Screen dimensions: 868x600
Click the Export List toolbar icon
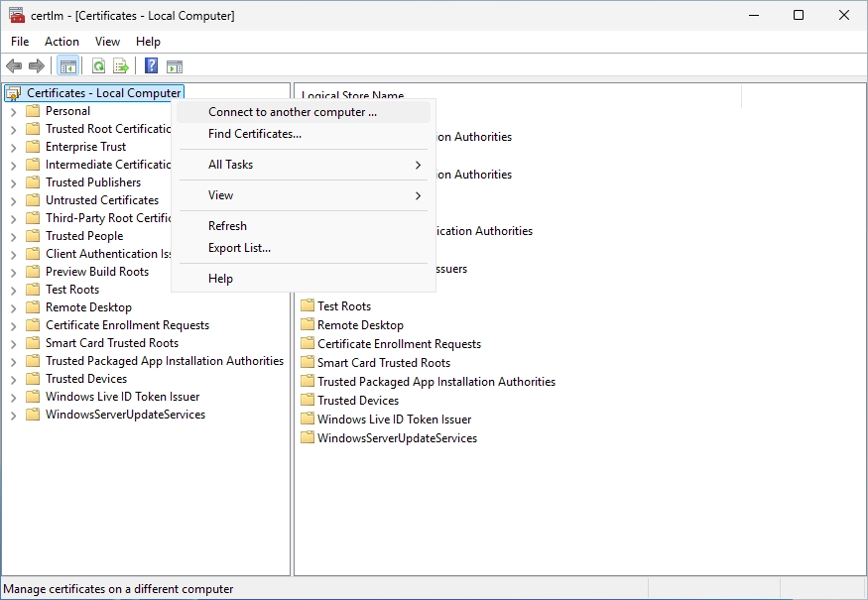point(121,66)
